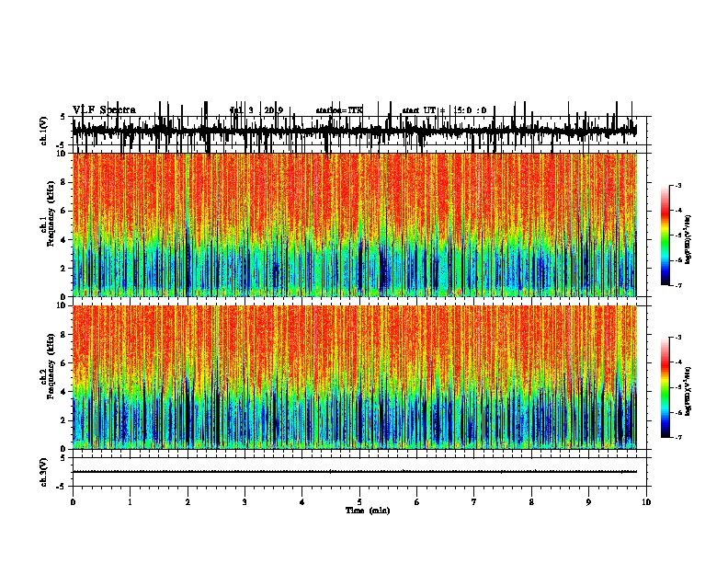Select the "ch.1(V)" waveform axis label
This screenshot has height=563, width=728.
click(43, 131)
